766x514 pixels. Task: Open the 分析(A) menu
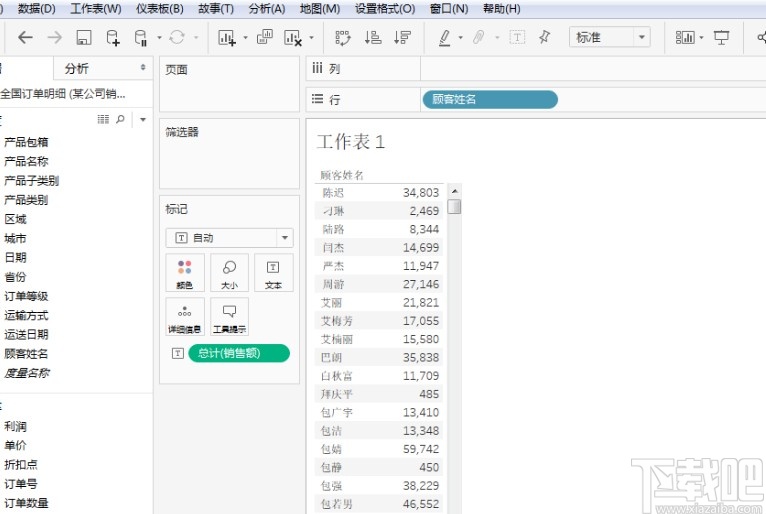267,9
